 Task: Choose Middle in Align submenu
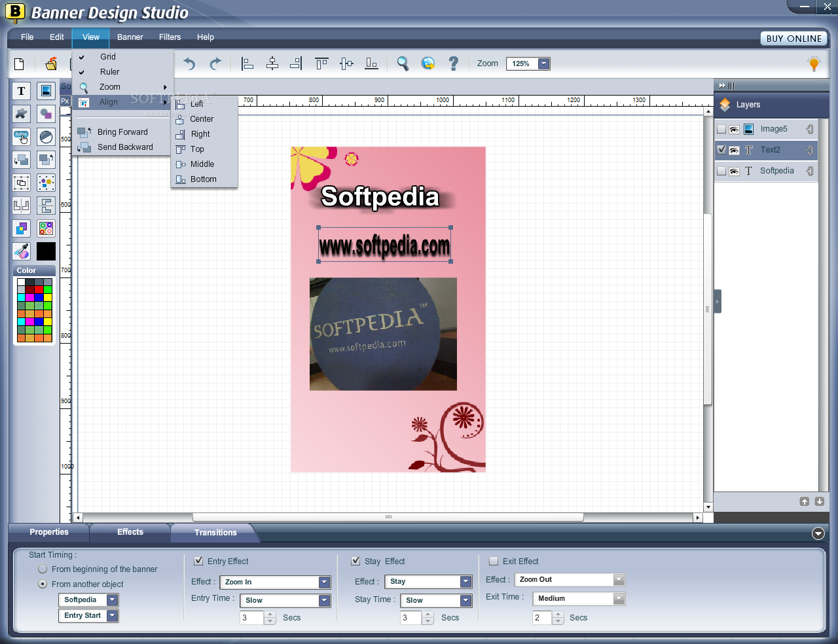pyautogui.click(x=204, y=164)
